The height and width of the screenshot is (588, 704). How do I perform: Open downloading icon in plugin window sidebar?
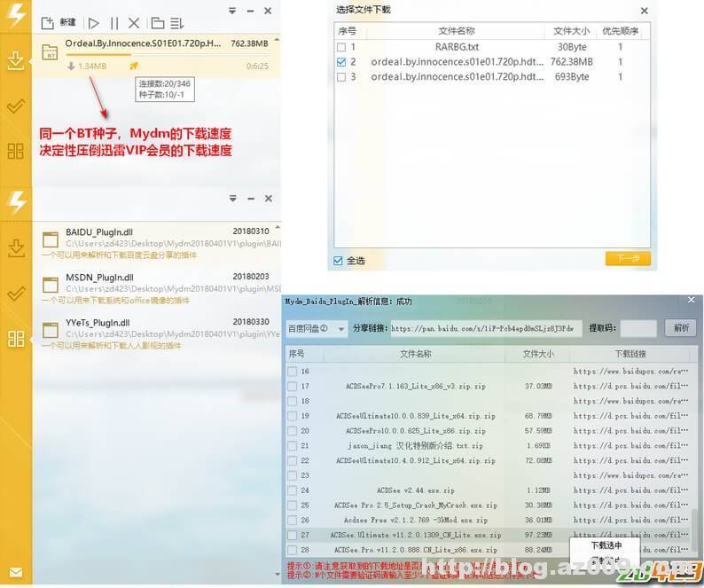16,248
